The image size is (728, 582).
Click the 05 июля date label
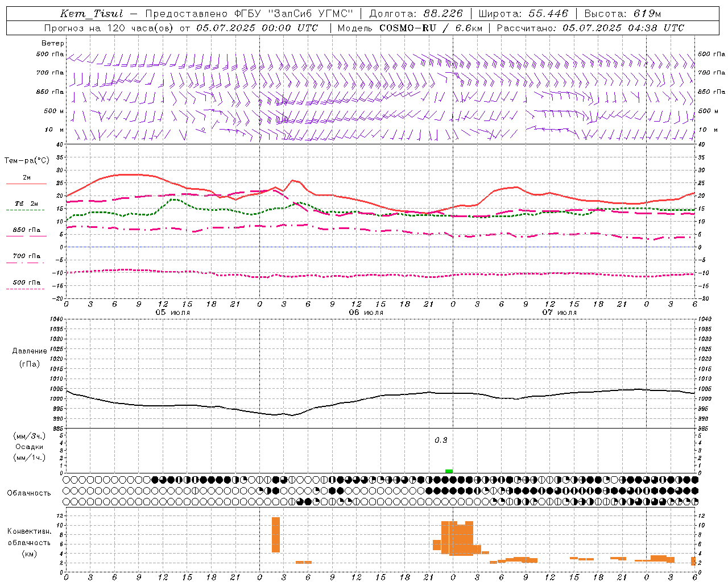pos(173,313)
